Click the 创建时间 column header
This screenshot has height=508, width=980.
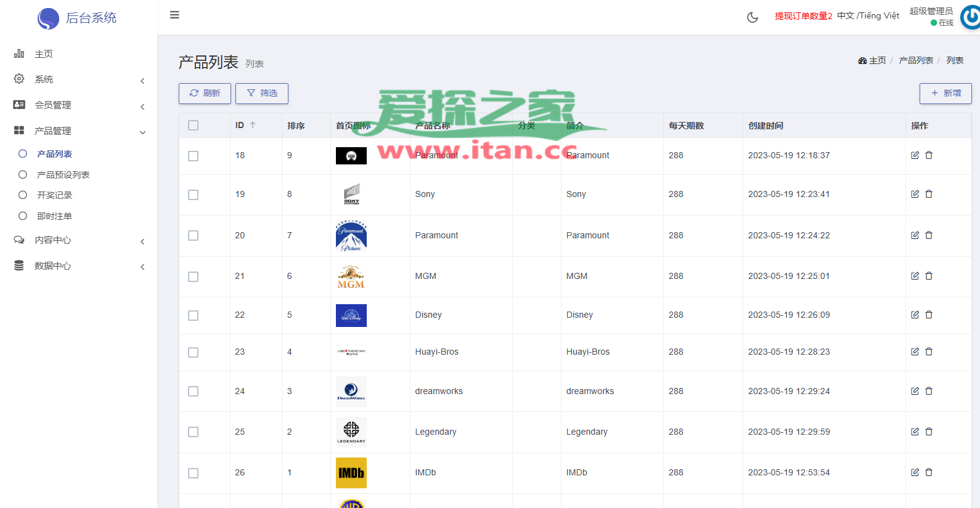pyautogui.click(x=766, y=126)
